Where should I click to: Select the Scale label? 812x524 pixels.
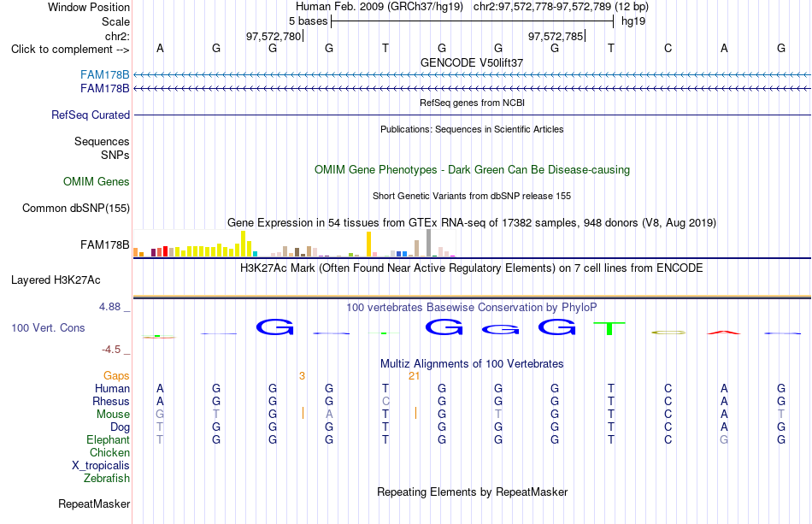(115, 21)
